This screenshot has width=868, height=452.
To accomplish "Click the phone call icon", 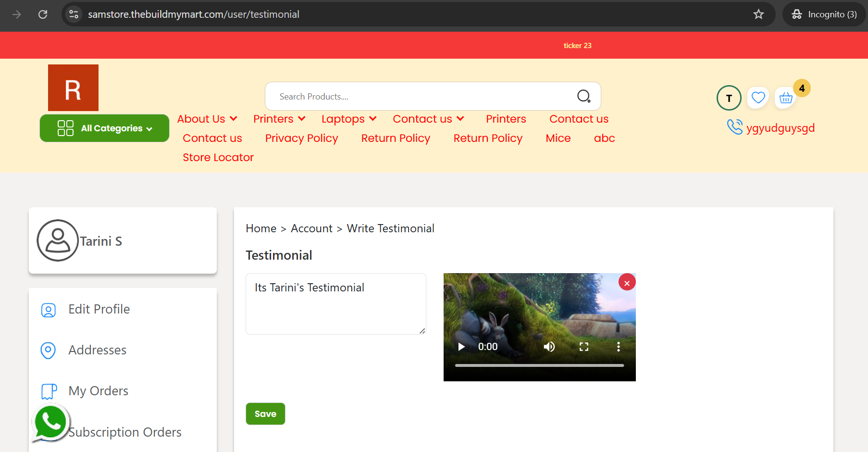I will pos(734,127).
